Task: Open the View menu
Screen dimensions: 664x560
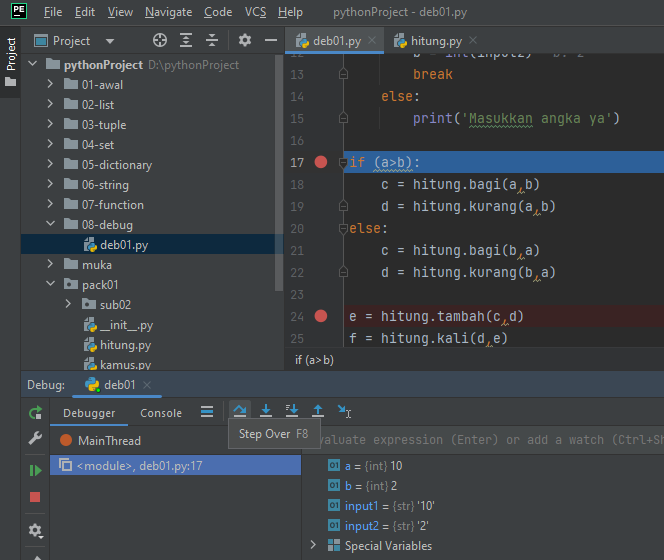Action: tap(120, 12)
